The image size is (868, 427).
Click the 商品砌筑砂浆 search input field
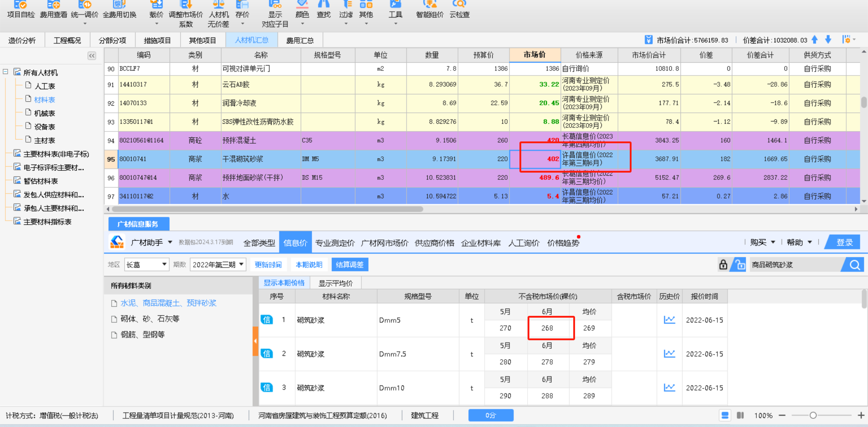point(796,265)
